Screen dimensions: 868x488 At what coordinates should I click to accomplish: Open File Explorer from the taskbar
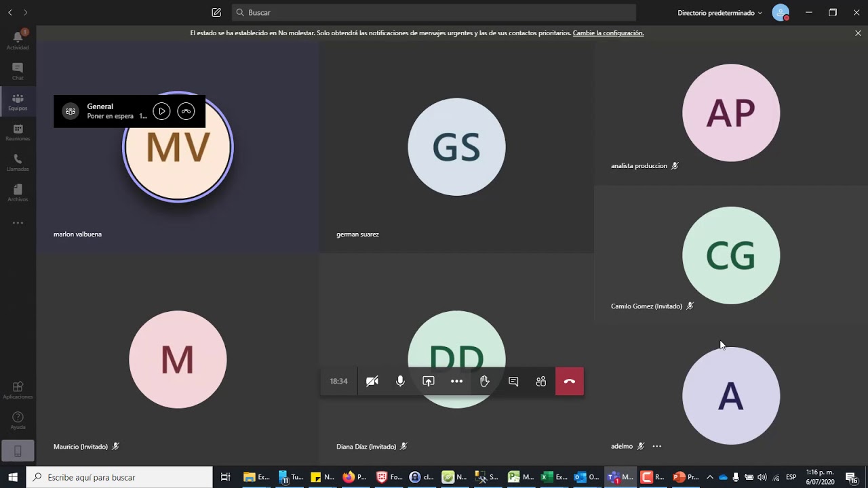256,477
